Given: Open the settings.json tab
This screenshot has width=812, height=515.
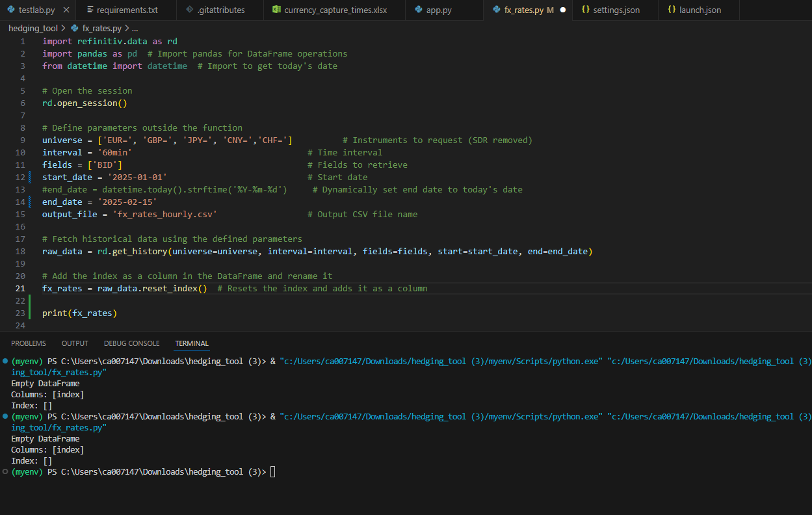Looking at the screenshot, I should coord(616,10).
